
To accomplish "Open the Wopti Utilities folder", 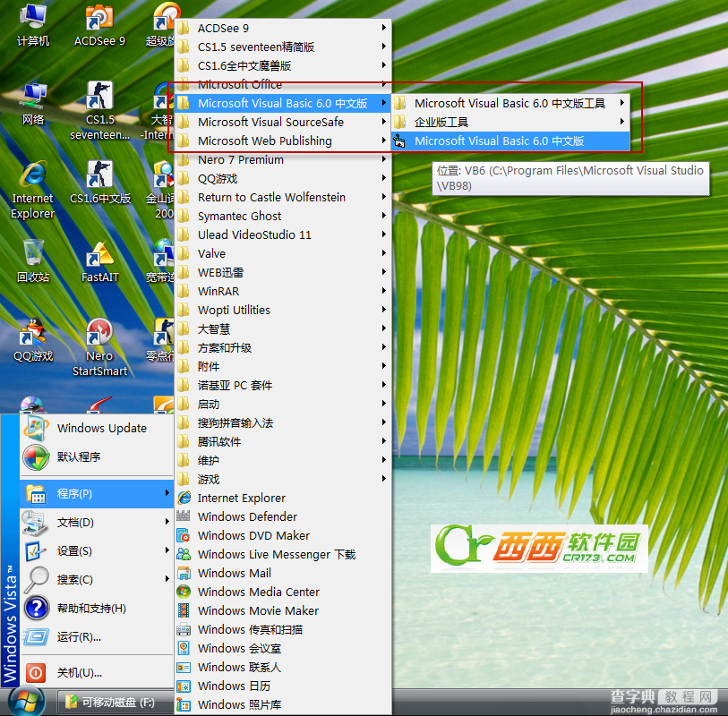I will (283, 310).
